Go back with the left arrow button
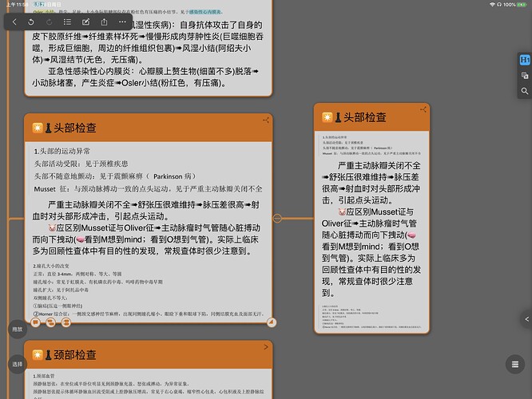 click(14, 22)
